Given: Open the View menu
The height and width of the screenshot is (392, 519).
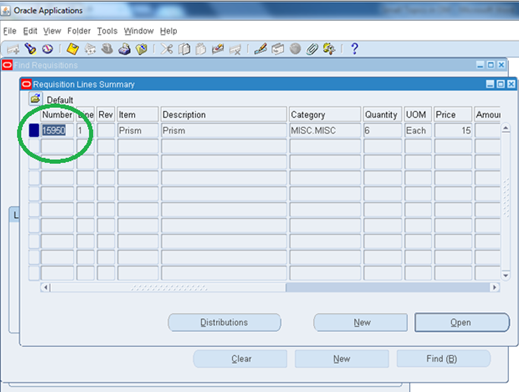Looking at the screenshot, I should click(52, 31).
